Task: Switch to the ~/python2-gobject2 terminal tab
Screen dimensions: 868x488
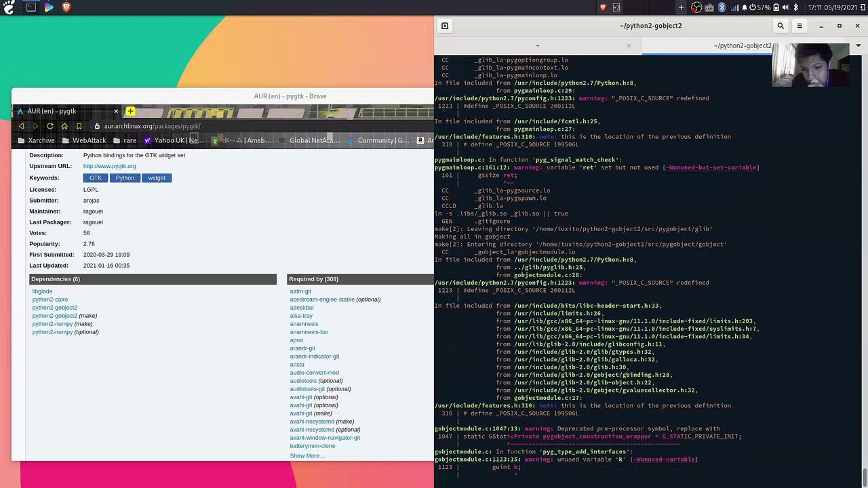Action: coord(743,45)
